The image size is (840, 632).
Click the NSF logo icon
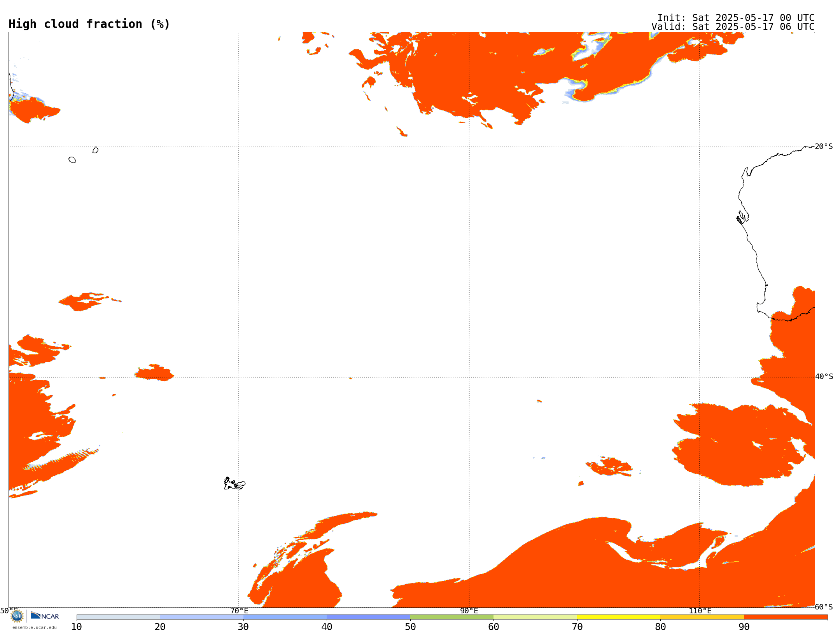[x=17, y=616]
